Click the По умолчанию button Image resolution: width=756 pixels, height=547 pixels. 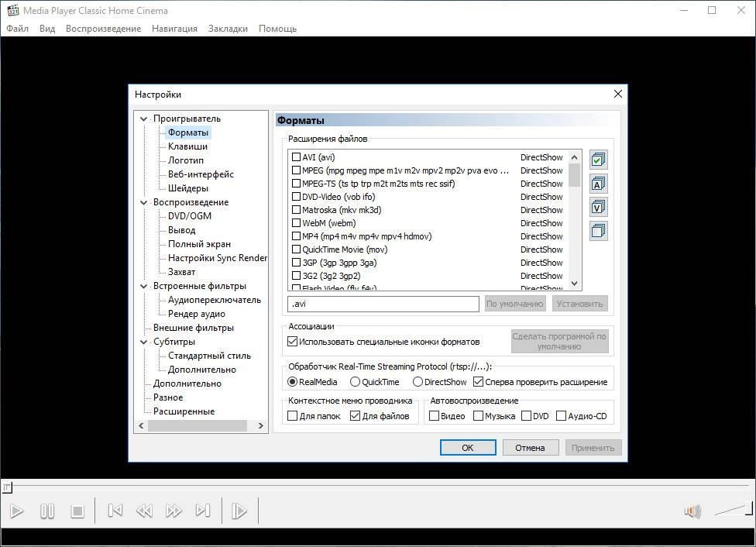pyautogui.click(x=515, y=304)
